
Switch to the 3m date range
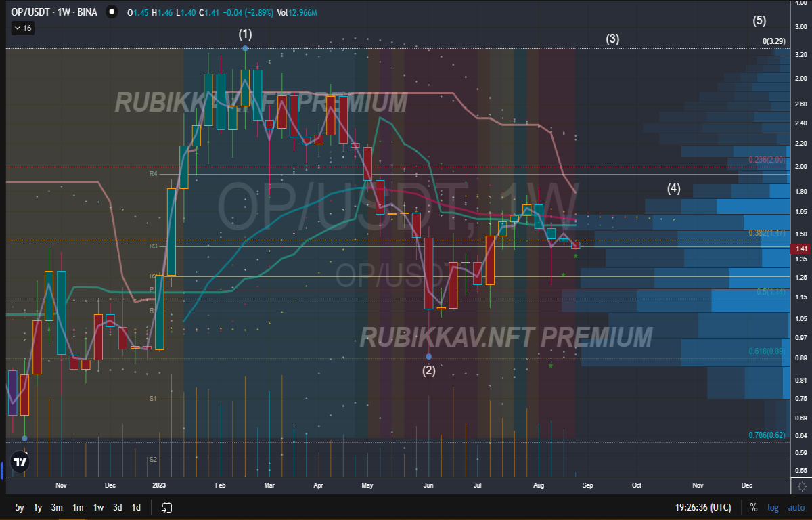(58, 507)
